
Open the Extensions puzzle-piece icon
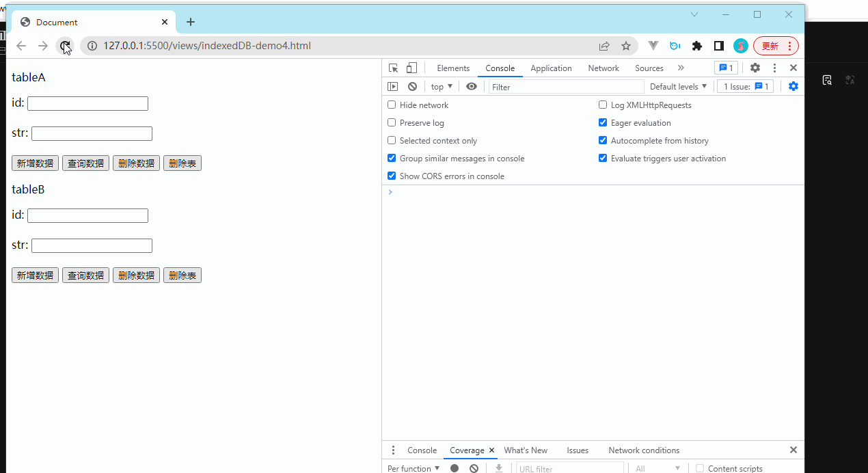click(x=696, y=46)
